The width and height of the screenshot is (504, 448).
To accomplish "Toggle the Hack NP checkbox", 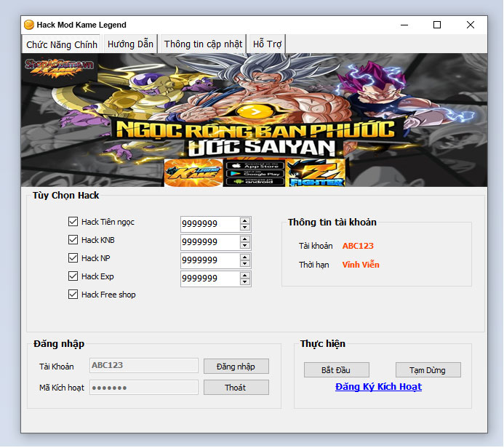I will (73, 257).
